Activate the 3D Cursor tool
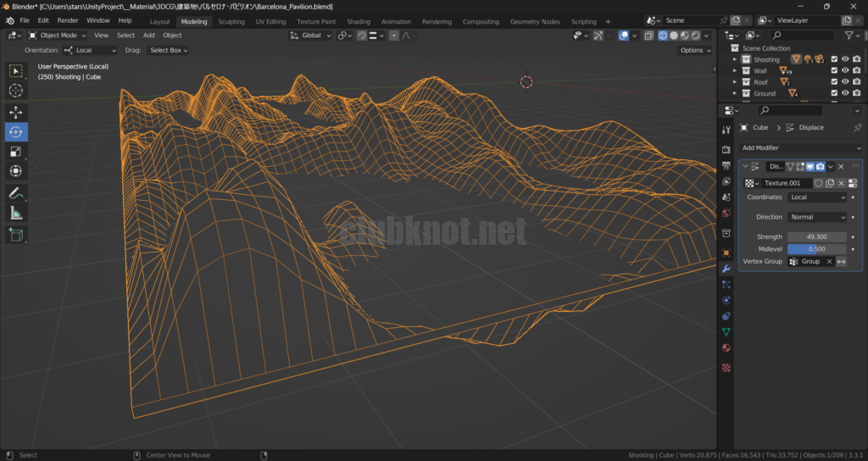The image size is (868, 461). [16, 91]
